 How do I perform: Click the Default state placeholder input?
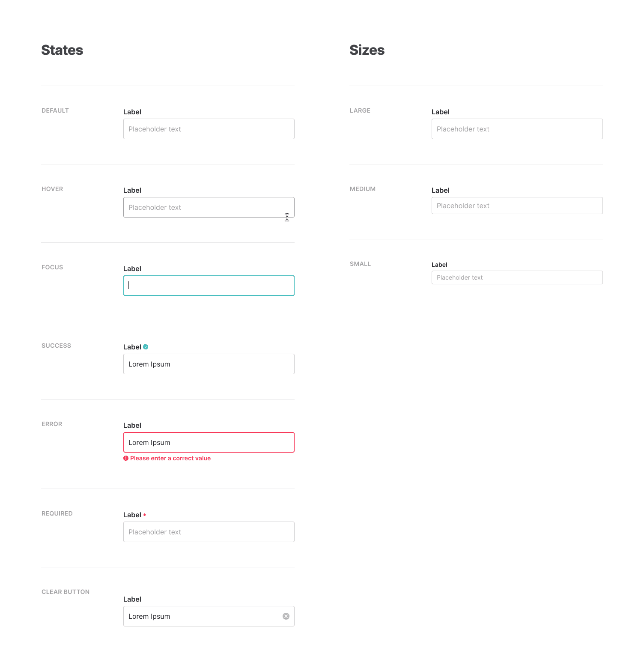point(209,129)
